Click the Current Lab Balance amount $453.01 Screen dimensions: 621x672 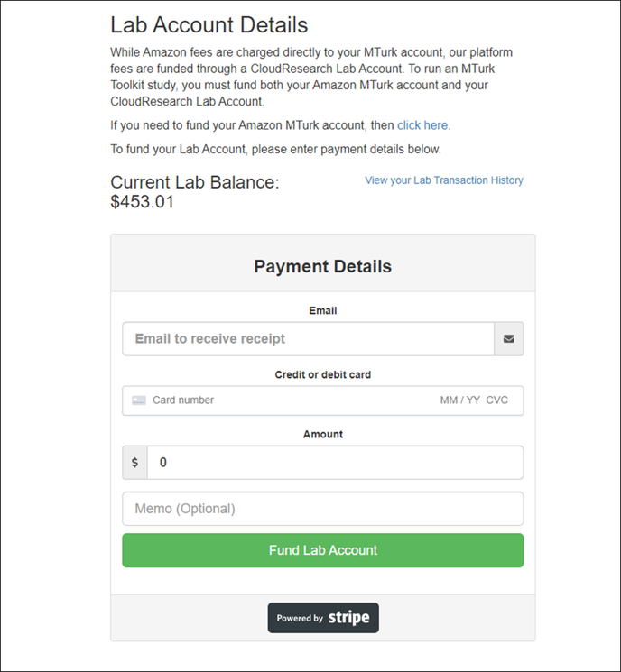(143, 202)
